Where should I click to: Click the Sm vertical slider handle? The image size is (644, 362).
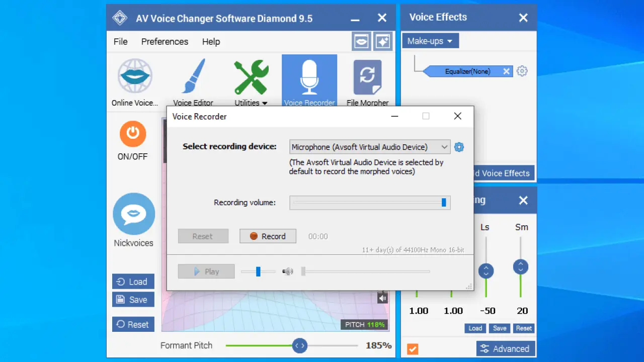[521, 266]
